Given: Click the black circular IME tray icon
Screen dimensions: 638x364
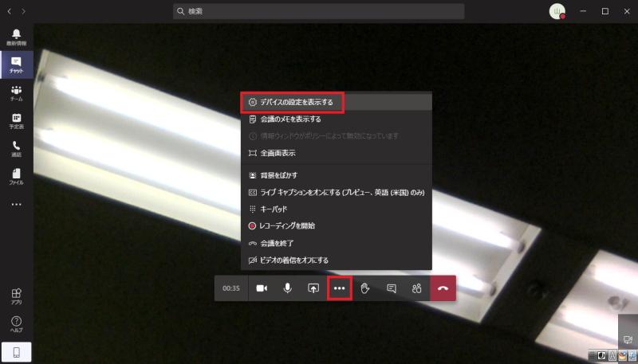Looking at the screenshot, I should (603, 356).
